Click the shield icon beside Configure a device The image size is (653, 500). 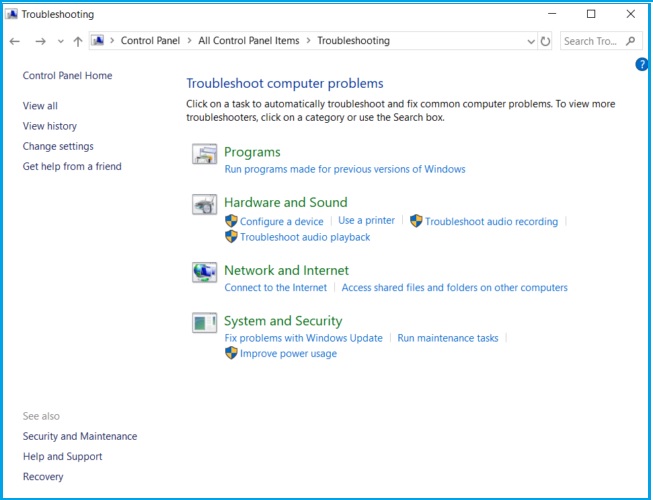[231, 221]
